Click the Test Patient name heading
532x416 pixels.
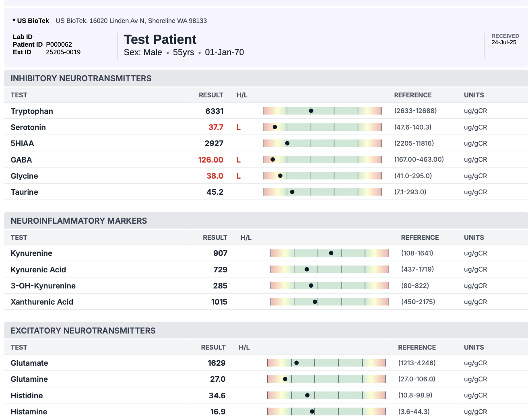(160, 39)
